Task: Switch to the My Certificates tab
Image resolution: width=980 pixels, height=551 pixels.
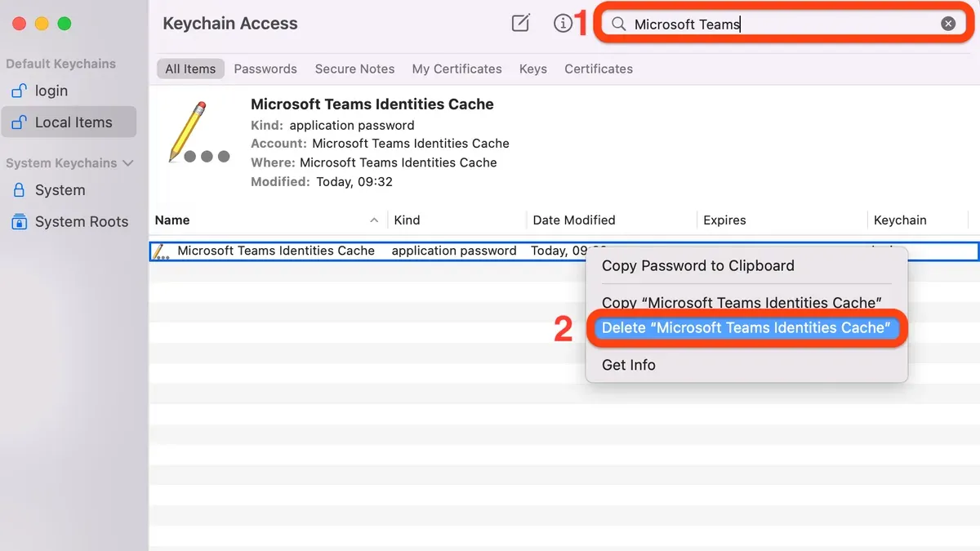Action: (x=457, y=69)
